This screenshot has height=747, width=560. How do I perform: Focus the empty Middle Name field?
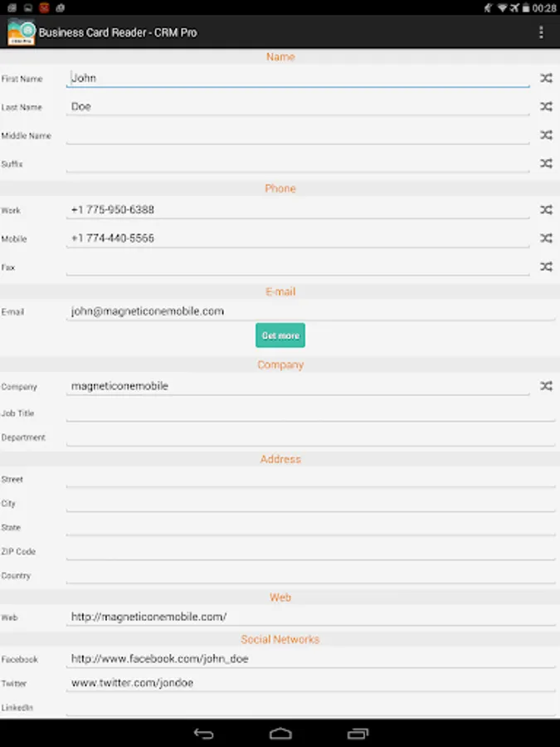point(298,135)
